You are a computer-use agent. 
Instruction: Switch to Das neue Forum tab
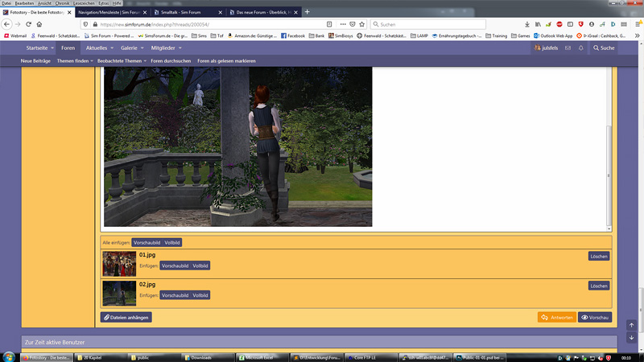[x=259, y=12]
